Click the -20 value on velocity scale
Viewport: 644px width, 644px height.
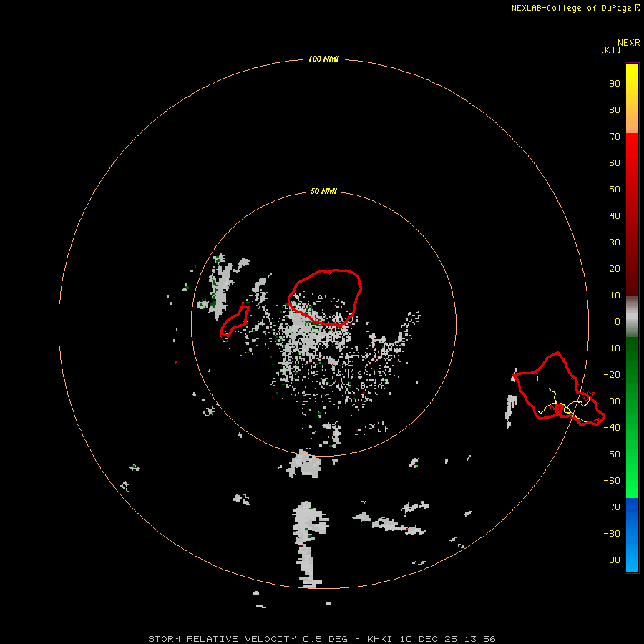click(x=612, y=374)
